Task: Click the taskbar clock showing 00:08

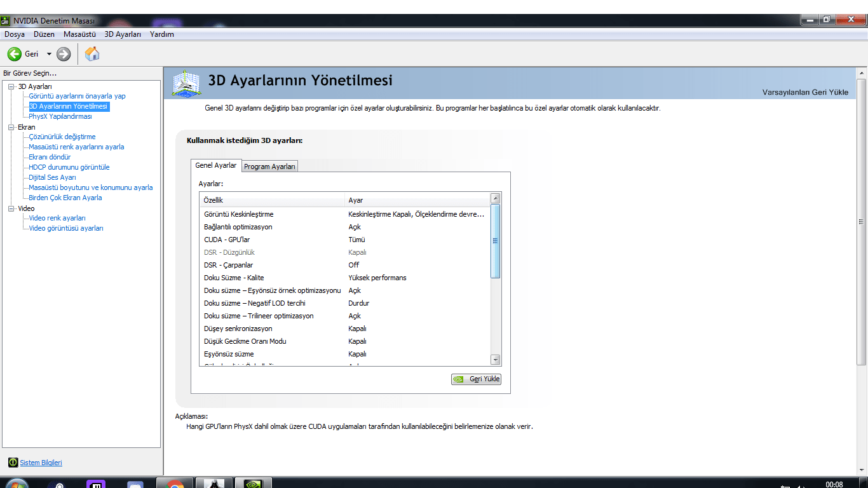Action: (x=834, y=485)
